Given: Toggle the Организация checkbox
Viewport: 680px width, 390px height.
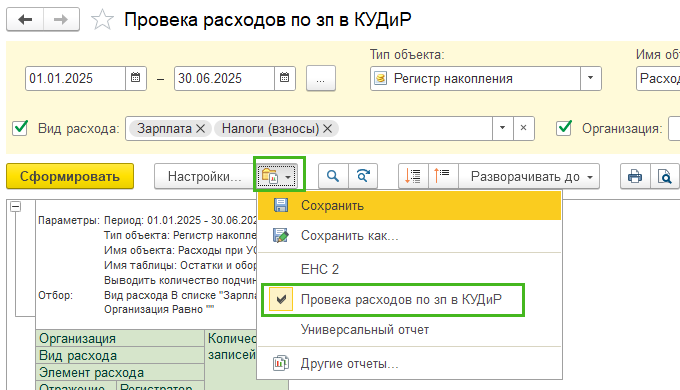Looking at the screenshot, I should coord(564,128).
